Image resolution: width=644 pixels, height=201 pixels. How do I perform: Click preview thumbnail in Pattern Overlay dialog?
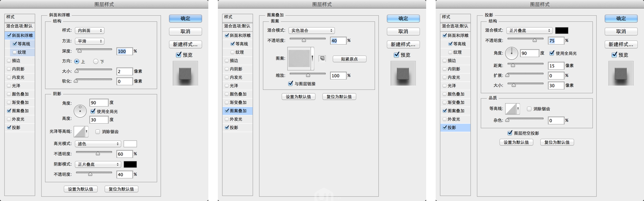[x=403, y=73]
